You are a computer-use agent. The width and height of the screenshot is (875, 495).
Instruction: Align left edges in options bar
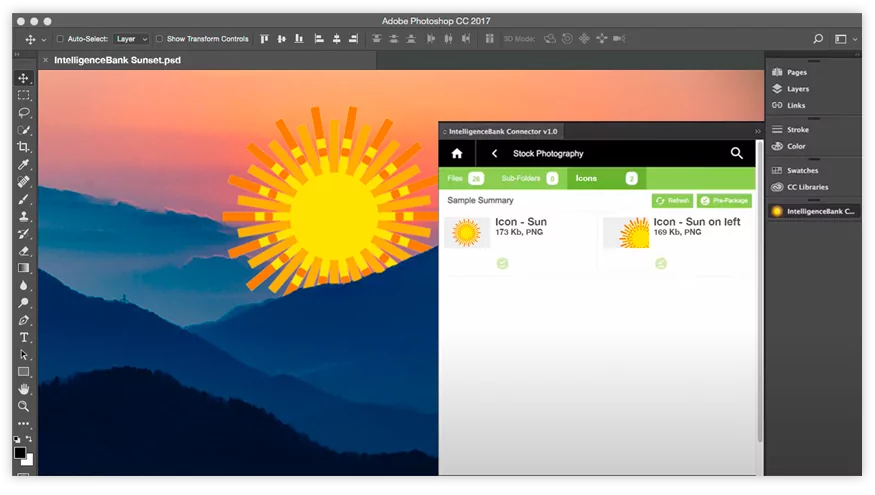[319, 39]
